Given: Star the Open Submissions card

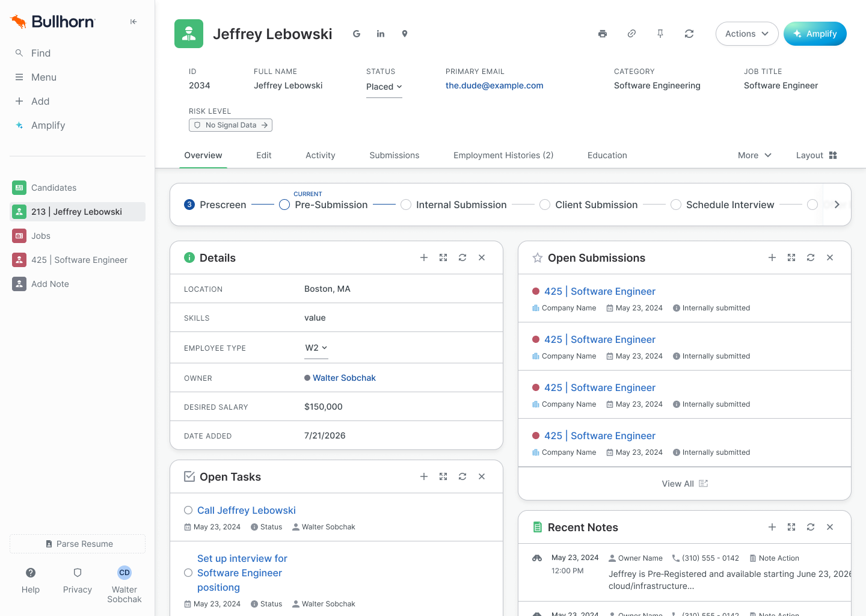Looking at the screenshot, I should pyautogui.click(x=538, y=258).
